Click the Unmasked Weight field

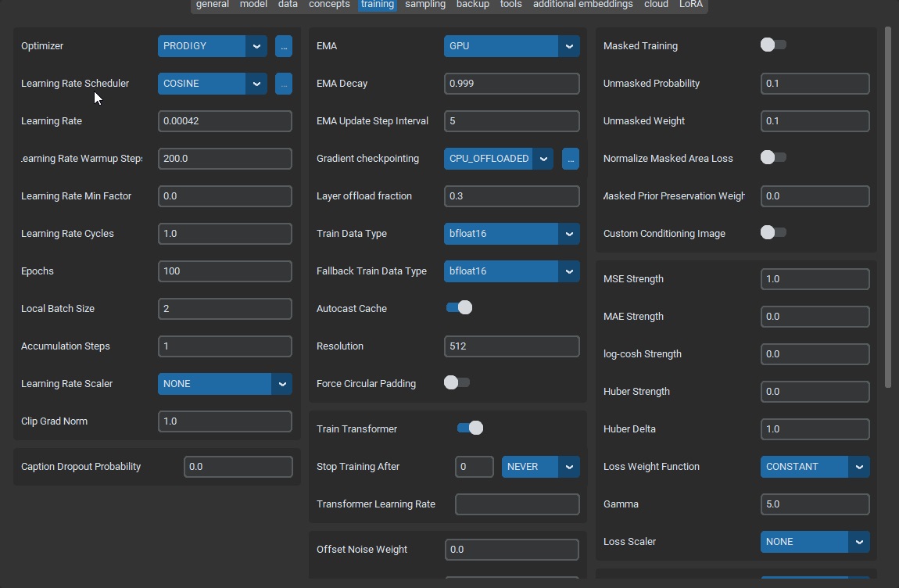click(x=815, y=121)
